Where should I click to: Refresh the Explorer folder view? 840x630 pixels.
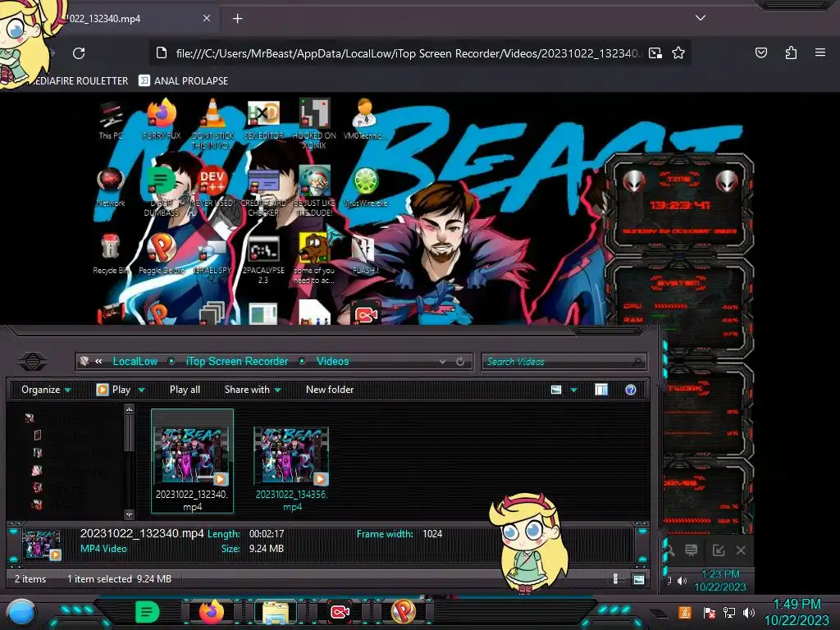(x=460, y=362)
